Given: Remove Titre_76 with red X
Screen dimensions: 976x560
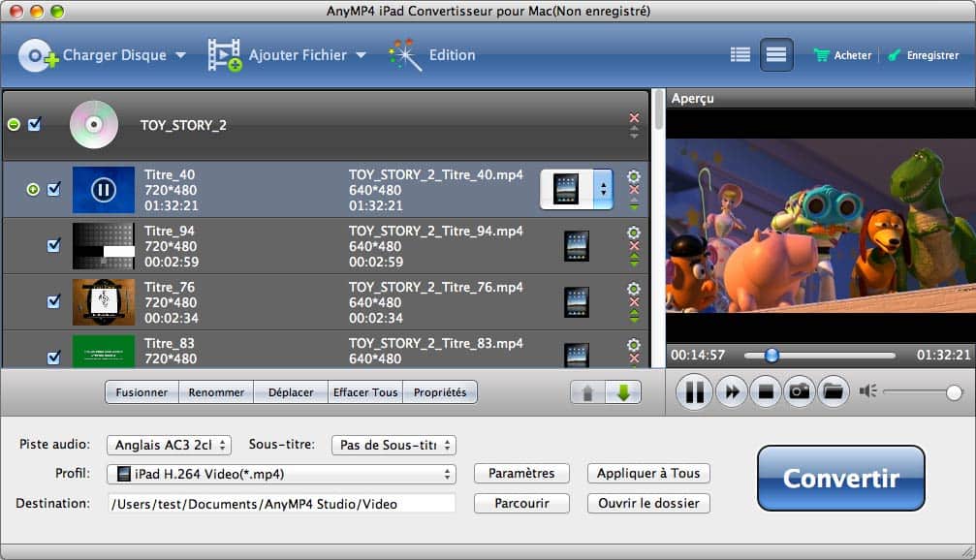Looking at the screenshot, I should pos(634,301).
